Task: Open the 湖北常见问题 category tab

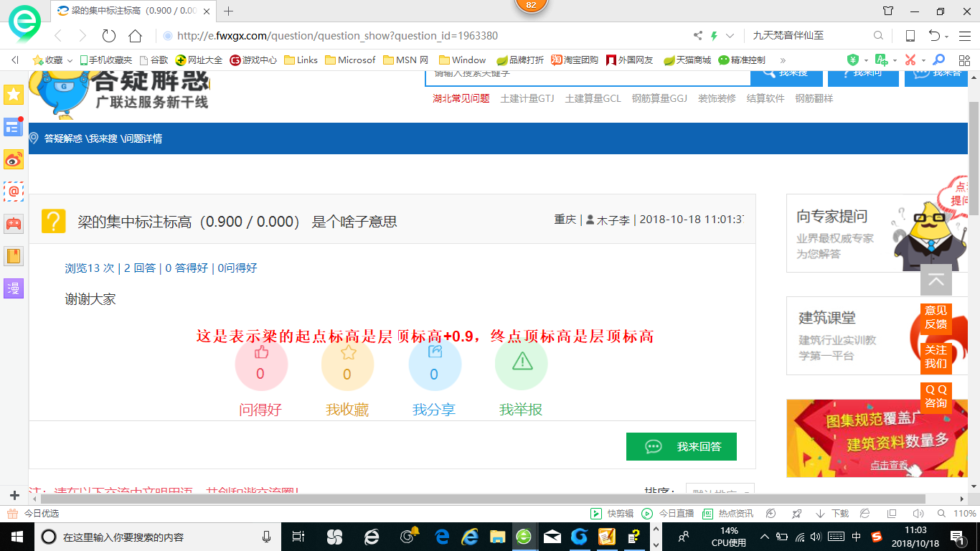Action: pos(461,98)
